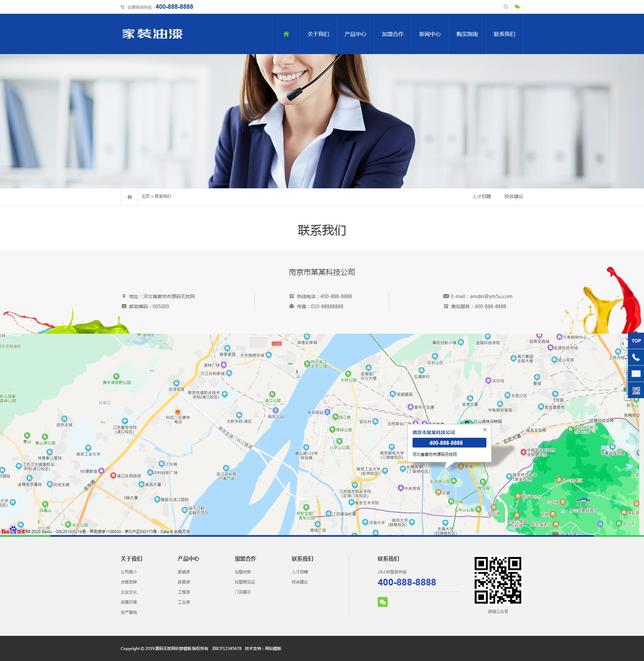Click the floating QR code icon
644x661 pixels.
click(x=636, y=390)
